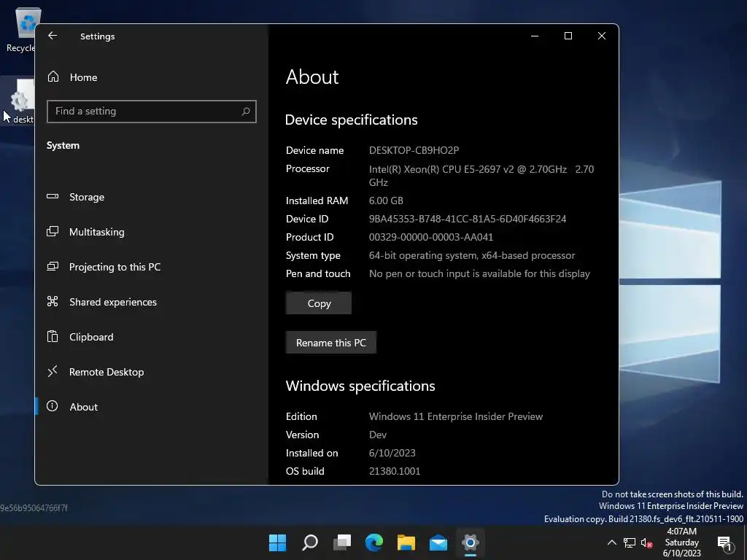Minimize the Settings window

pos(535,36)
